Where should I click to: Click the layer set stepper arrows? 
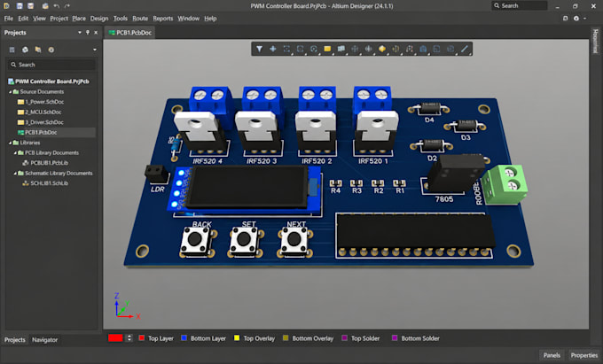(129, 338)
